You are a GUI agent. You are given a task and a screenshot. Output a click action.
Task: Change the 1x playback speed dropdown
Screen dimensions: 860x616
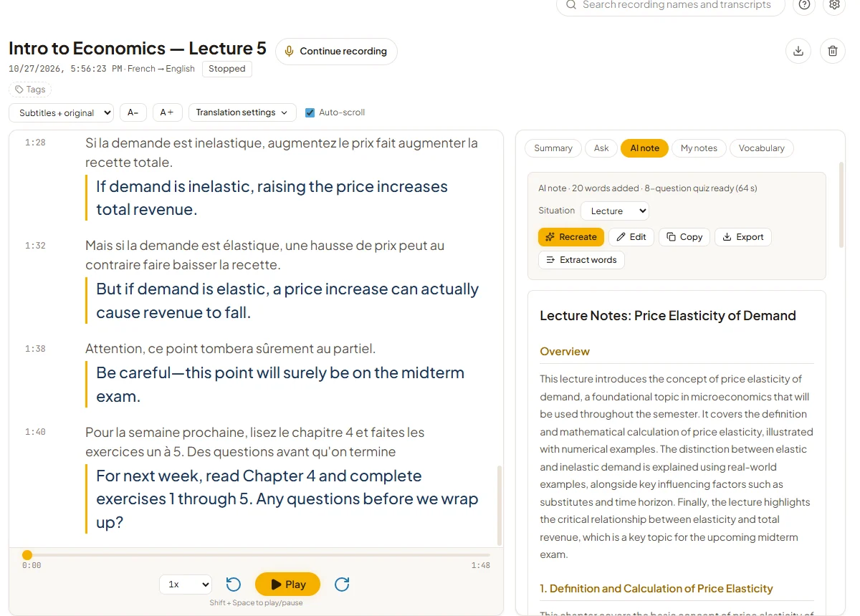click(x=186, y=584)
